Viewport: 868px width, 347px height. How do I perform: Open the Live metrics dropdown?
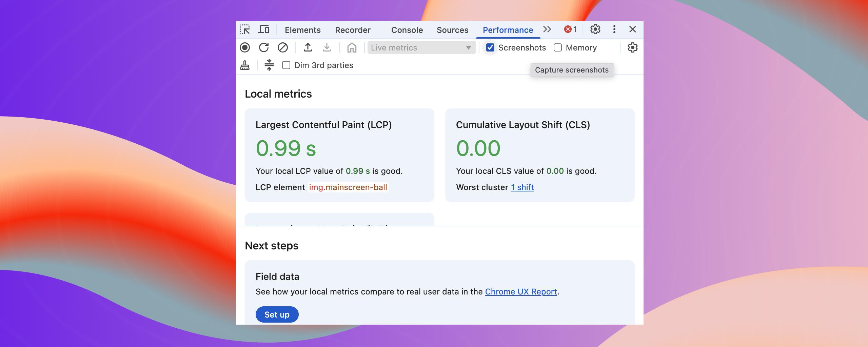coord(421,48)
